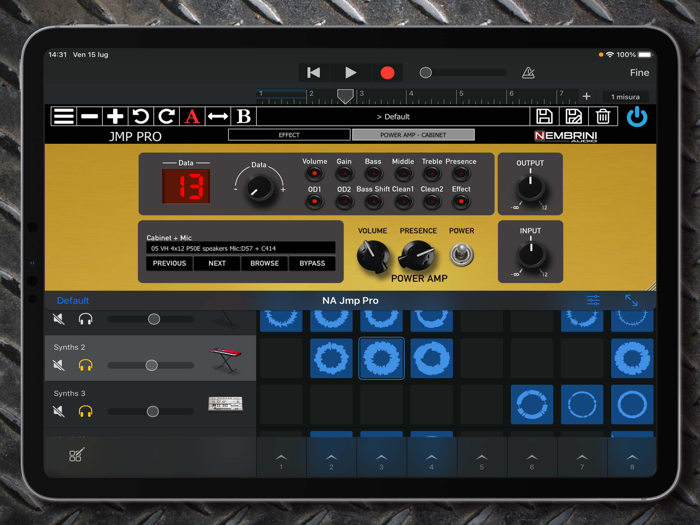Click the Data rotary knob

(x=259, y=188)
